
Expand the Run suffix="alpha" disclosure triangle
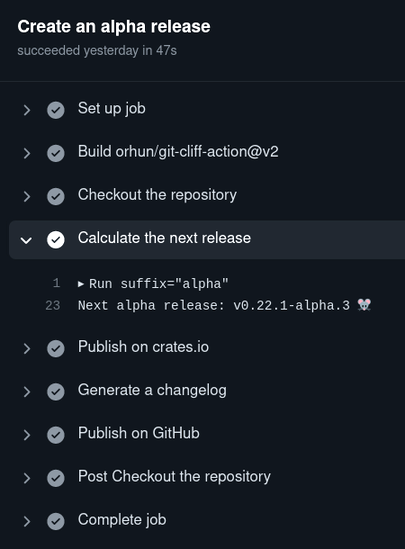coord(81,284)
